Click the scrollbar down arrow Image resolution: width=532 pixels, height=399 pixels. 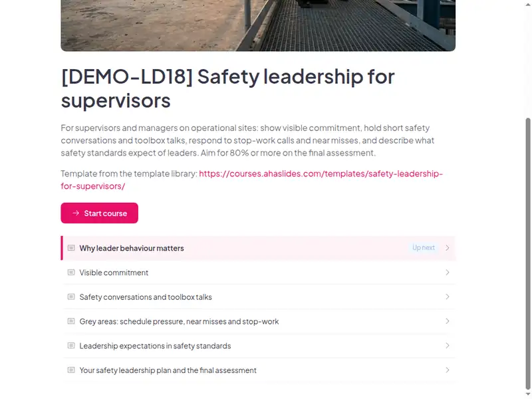(x=527, y=394)
